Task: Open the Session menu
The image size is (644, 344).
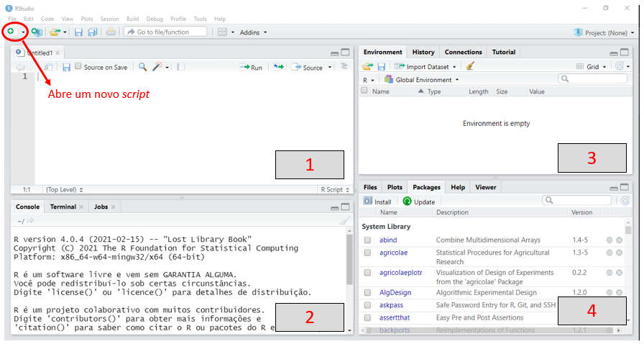Action: (x=109, y=19)
